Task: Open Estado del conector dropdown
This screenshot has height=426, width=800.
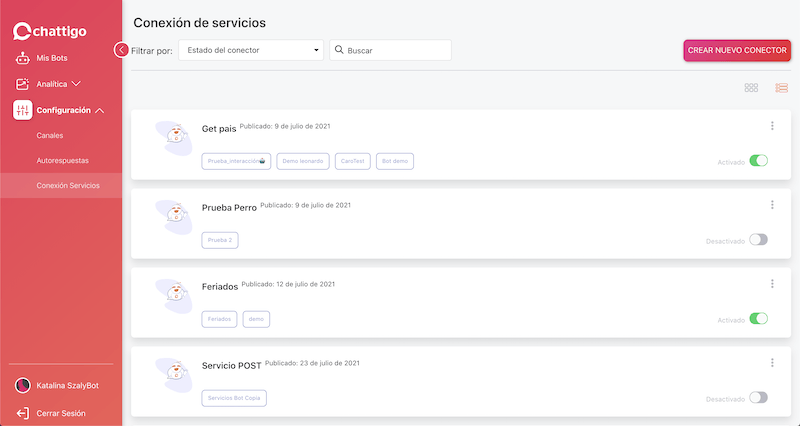Action: tap(251, 50)
